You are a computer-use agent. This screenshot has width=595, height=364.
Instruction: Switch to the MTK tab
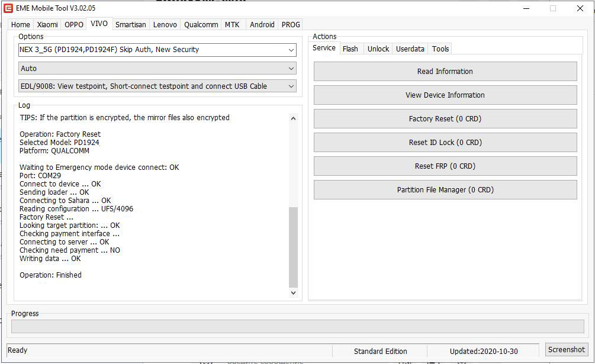(x=232, y=25)
